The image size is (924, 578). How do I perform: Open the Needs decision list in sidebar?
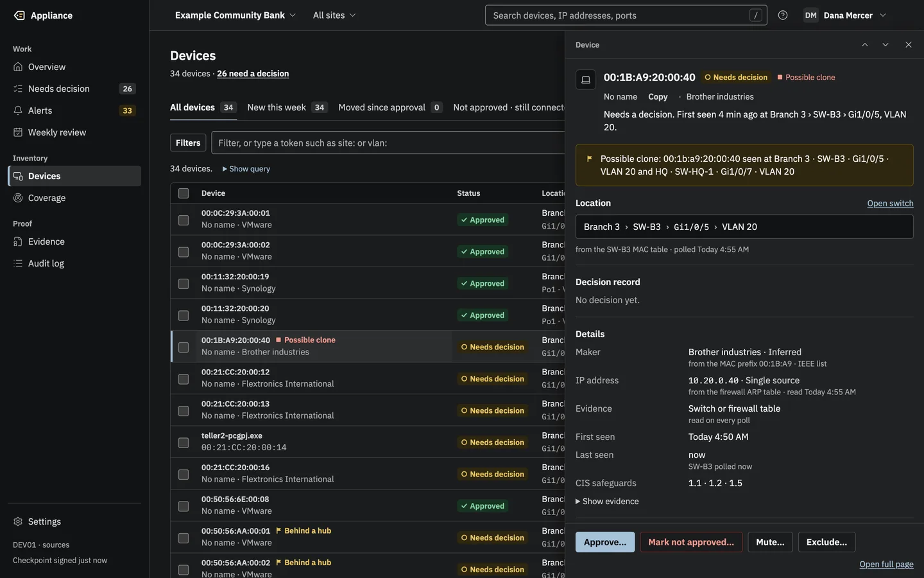[74, 89]
